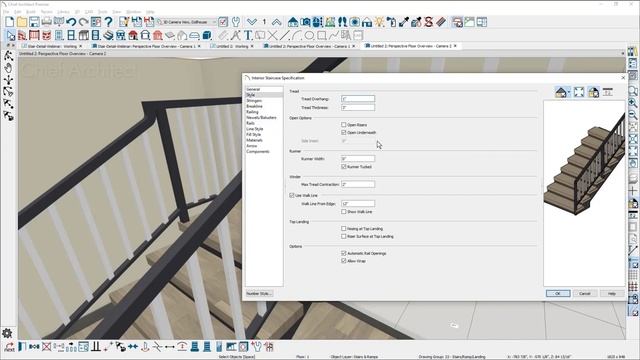Image resolution: width=640 pixels, height=360 pixels.
Task: Click the Tread Thickness input field
Action: coord(358,107)
